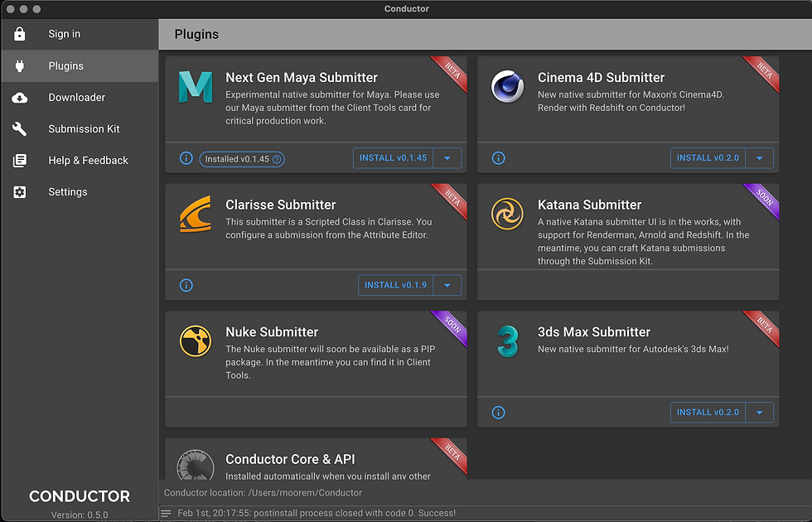
Task: Select Plugins in sidebar
Action: click(80, 65)
